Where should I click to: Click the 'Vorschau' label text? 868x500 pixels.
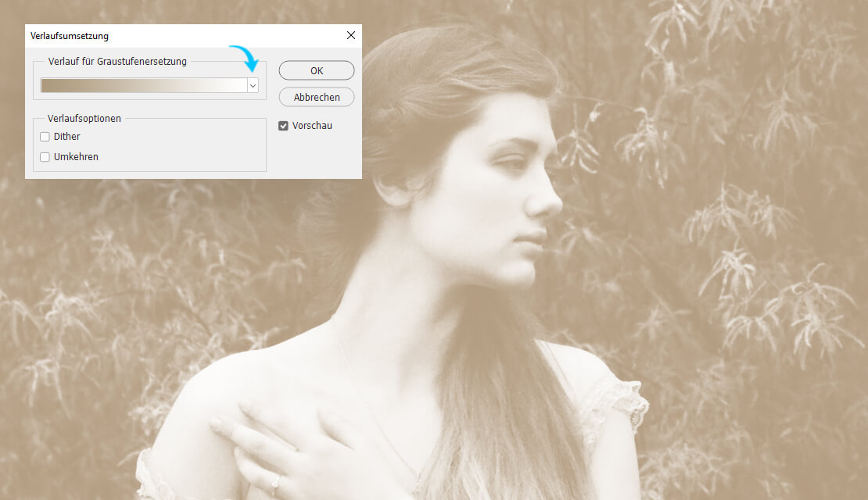point(312,126)
